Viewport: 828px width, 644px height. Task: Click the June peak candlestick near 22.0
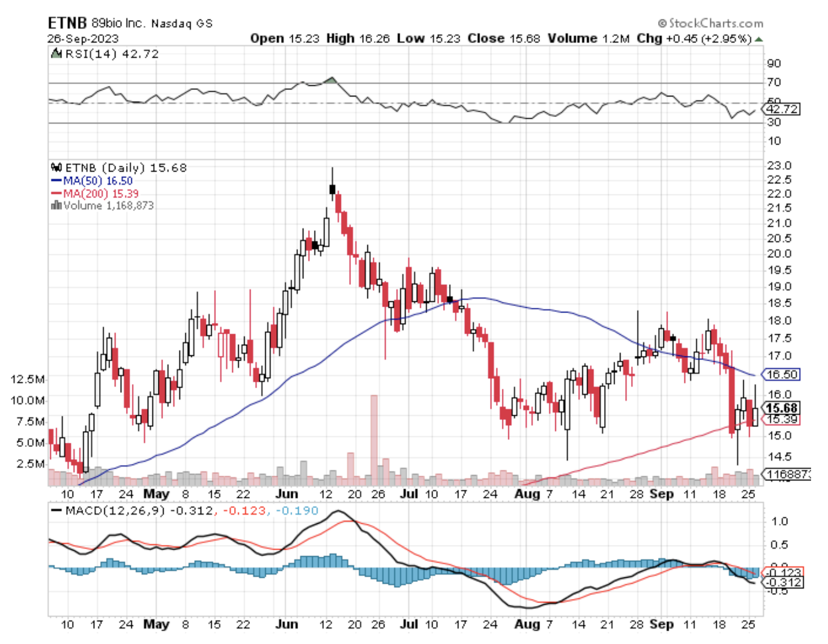(x=332, y=189)
